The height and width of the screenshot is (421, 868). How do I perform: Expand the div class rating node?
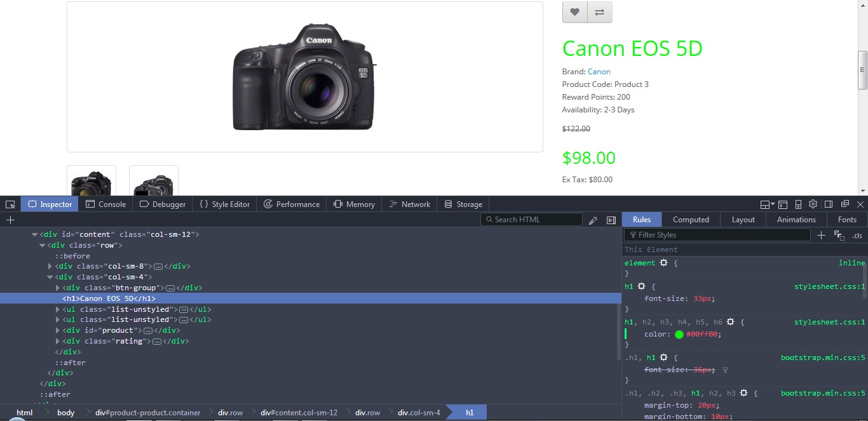[58, 341]
